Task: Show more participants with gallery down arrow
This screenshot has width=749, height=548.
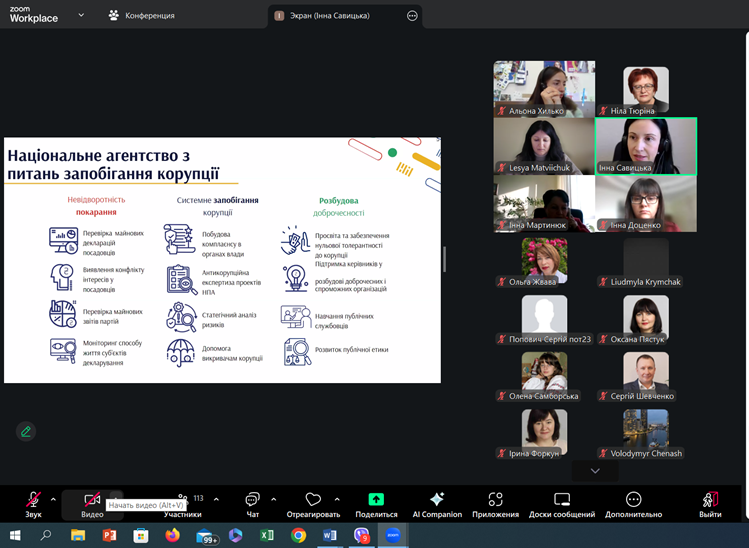Action: coord(595,470)
